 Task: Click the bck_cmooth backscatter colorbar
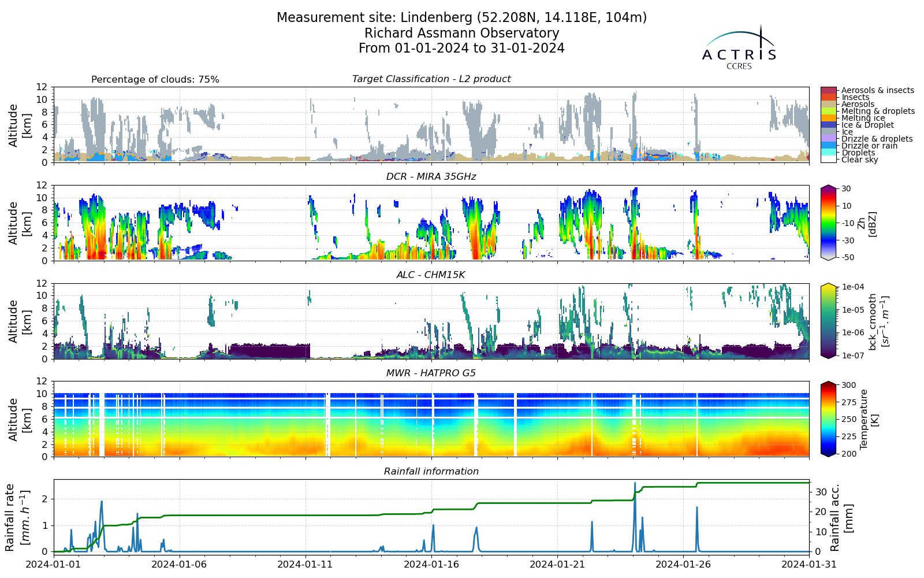click(x=828, y=321)
